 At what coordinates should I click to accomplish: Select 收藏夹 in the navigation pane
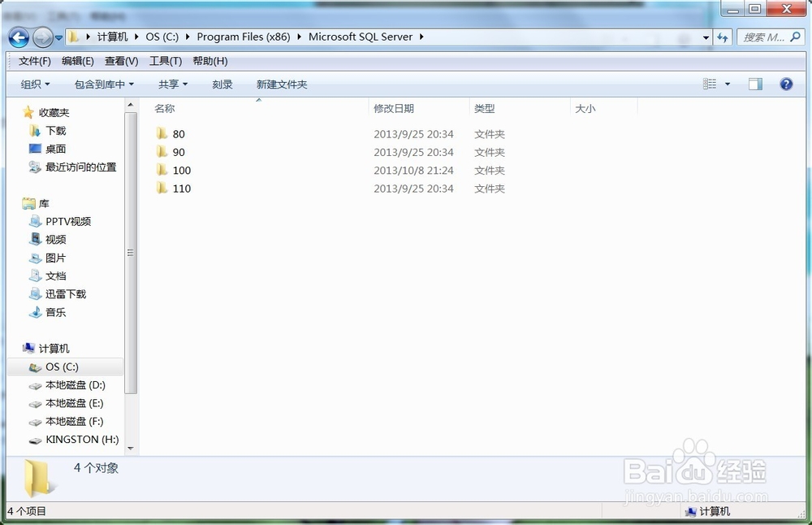54,112
